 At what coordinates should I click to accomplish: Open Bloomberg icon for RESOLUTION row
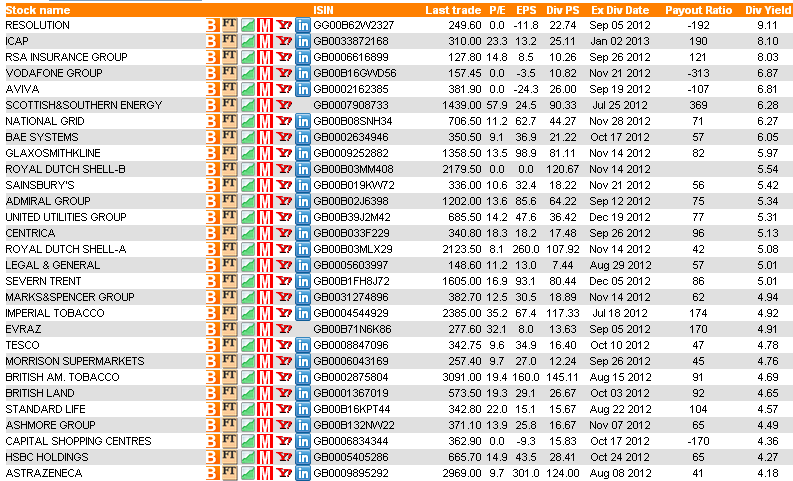212,25
